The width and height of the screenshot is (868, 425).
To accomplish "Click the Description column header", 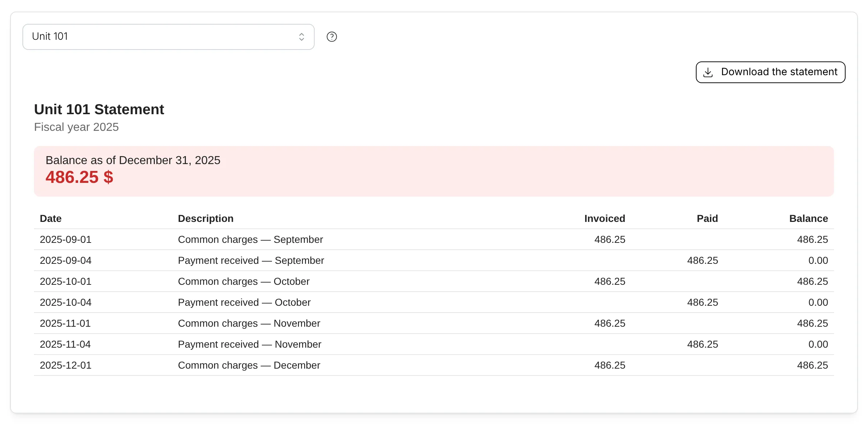I will (x=206, y=219).
